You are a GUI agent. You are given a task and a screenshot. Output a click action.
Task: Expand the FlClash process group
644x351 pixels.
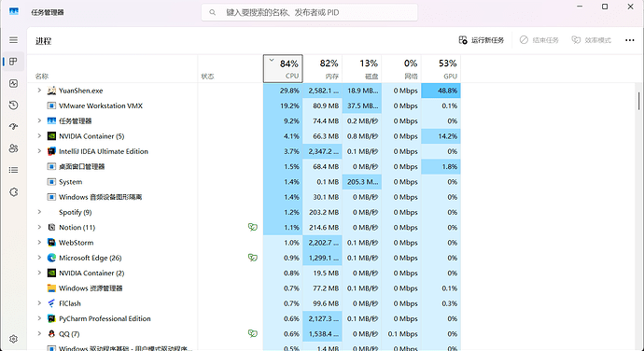39,302
